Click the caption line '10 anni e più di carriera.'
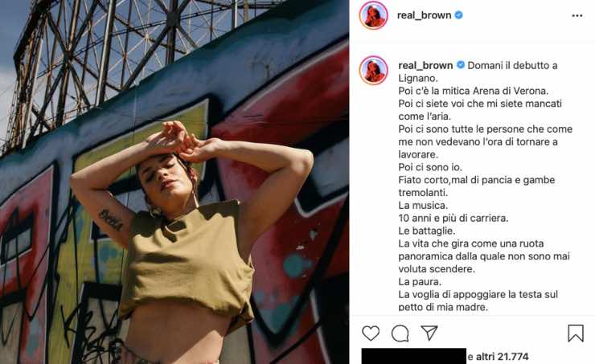This screenshot has height=364, width=595. point(453,218)
